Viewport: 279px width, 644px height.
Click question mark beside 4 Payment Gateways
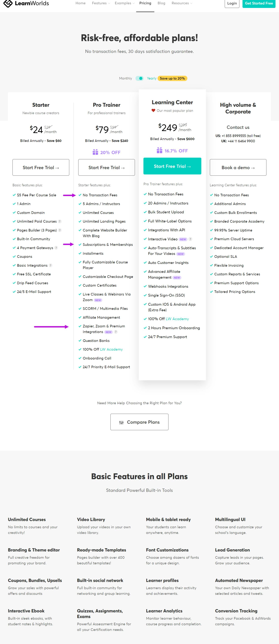tap(56, 248)
